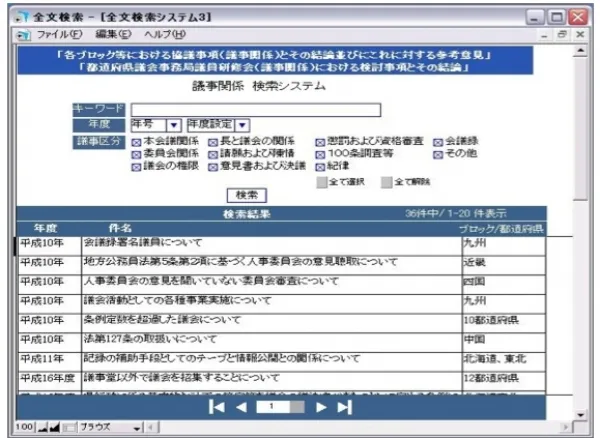Viewport: 600px width, 438px height.
Task: Toggle the status area icon beside ブラウズ
Action: point(69,427)
